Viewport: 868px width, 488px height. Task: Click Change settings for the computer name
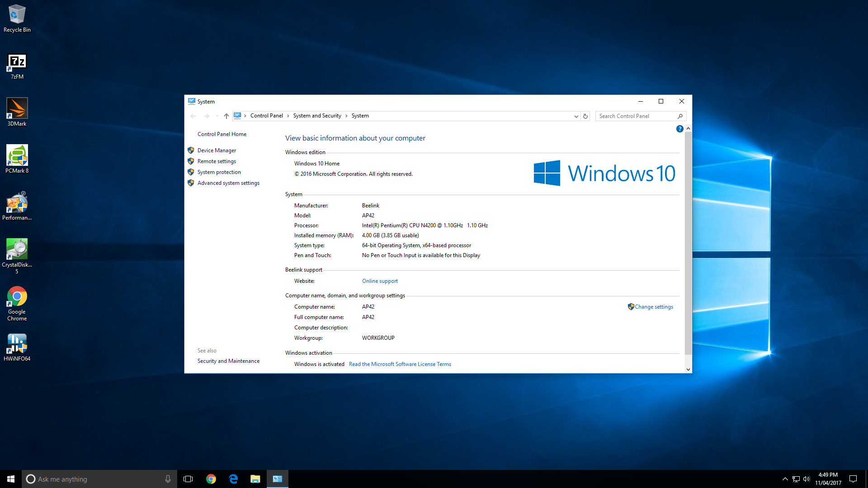654,307
